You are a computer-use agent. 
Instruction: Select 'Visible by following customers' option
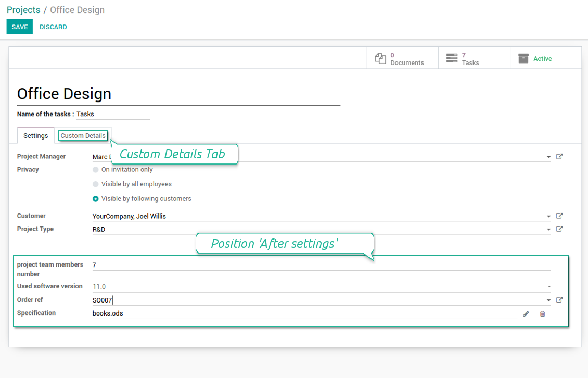point(96,199)
